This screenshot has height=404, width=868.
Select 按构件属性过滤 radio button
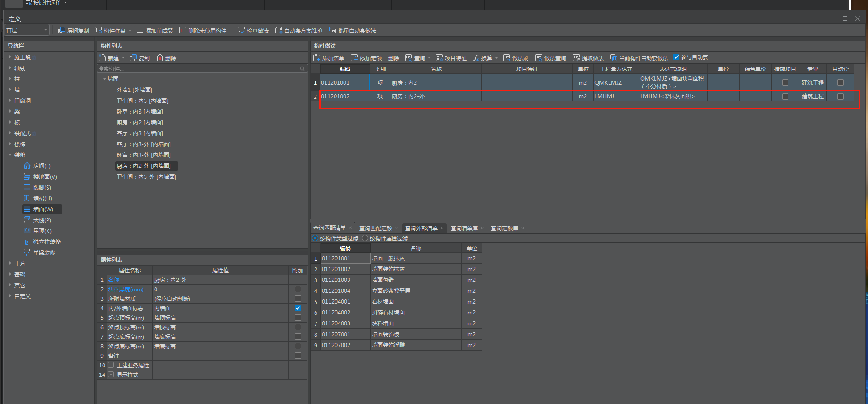[365, 238]
